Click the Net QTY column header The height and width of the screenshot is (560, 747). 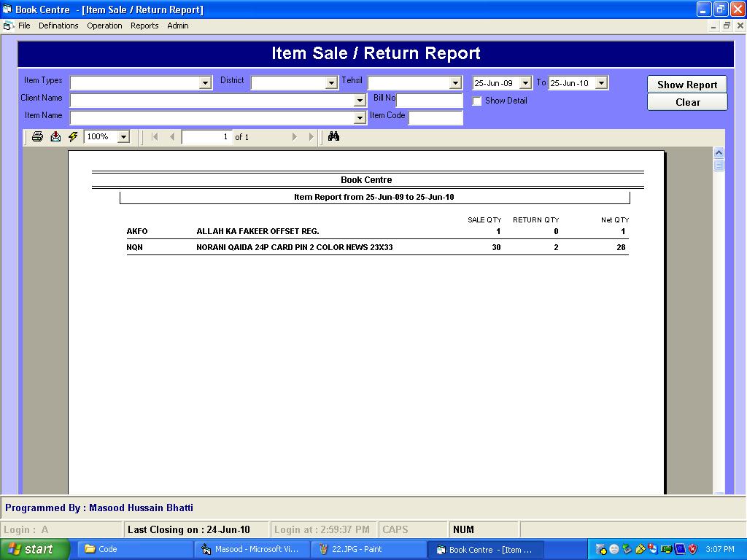(614, 220)
